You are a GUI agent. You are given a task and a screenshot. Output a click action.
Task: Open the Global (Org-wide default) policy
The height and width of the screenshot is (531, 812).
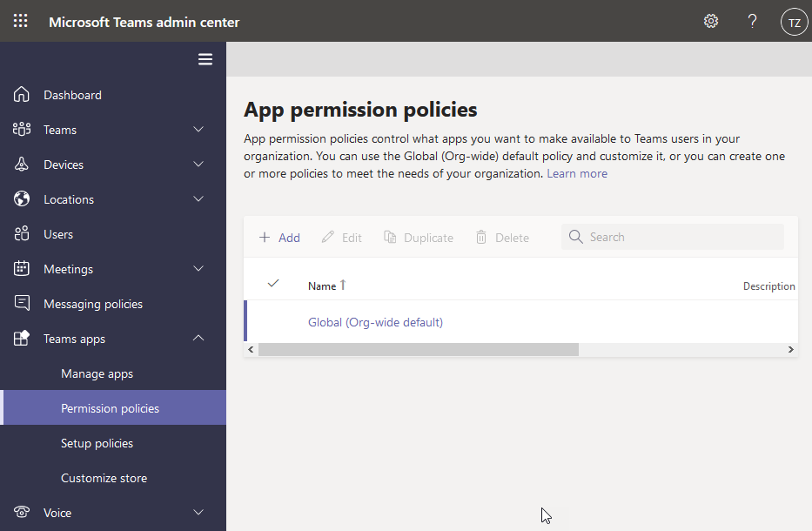point(375,321)
